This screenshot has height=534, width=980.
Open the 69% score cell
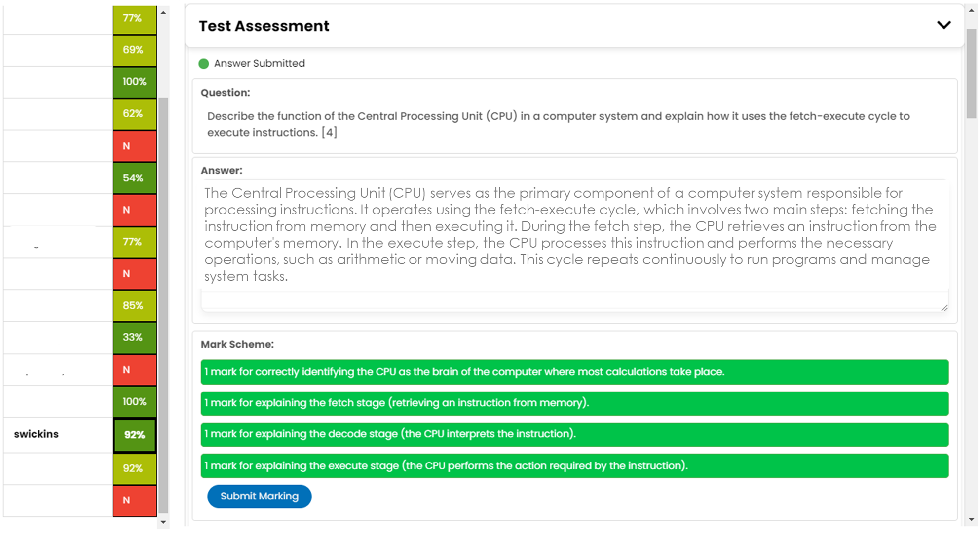[134, 50]
